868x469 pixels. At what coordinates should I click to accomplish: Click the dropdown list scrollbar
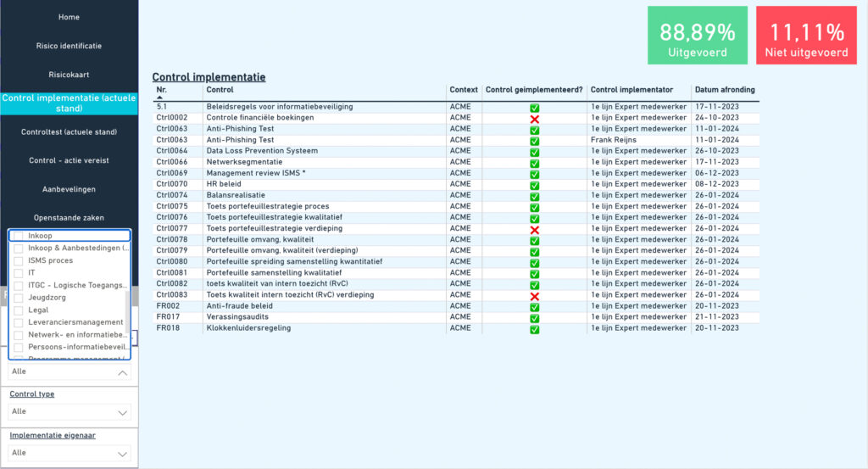point(128,310)
